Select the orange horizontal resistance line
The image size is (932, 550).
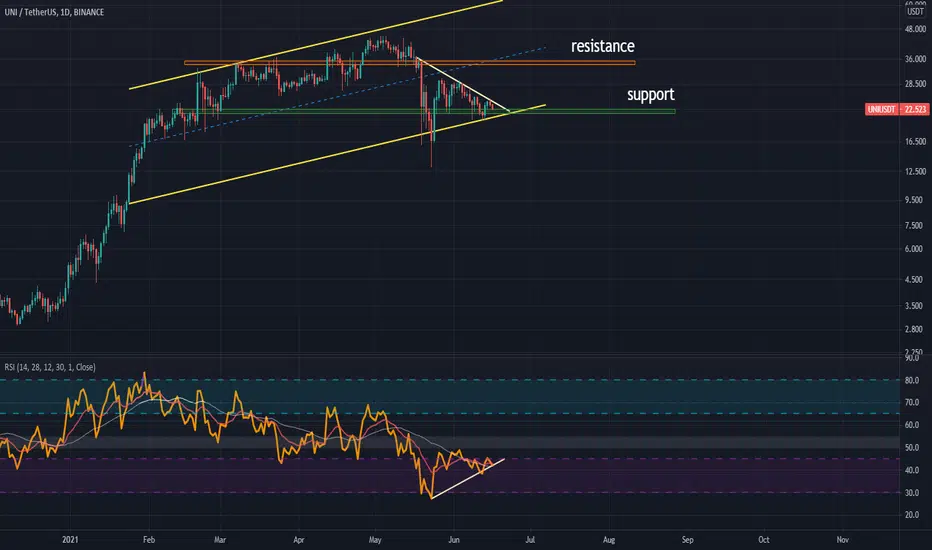click(x=410, y=62)
